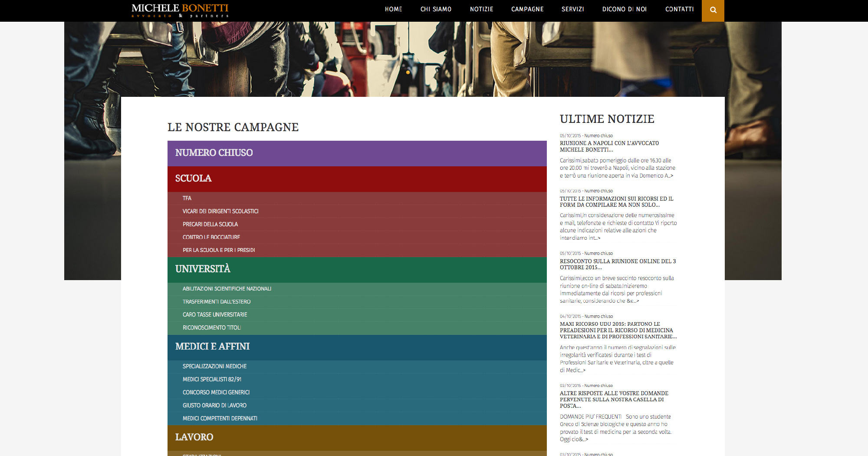
Task: Click the Michele Bonetti logo
Action: pyautogui.click(x=180, y=10)
